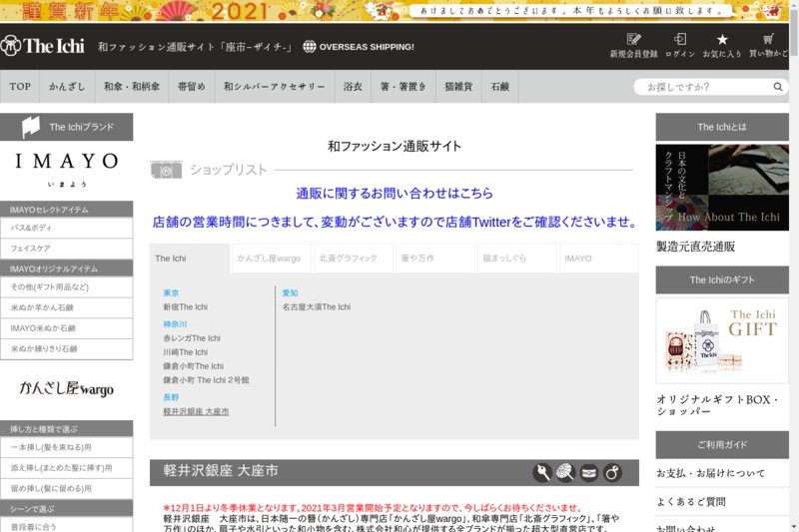The height and width of the screenshot is (532, 799).
Task: Click the Japanese umbrella category icon
Action: (565, 472)
